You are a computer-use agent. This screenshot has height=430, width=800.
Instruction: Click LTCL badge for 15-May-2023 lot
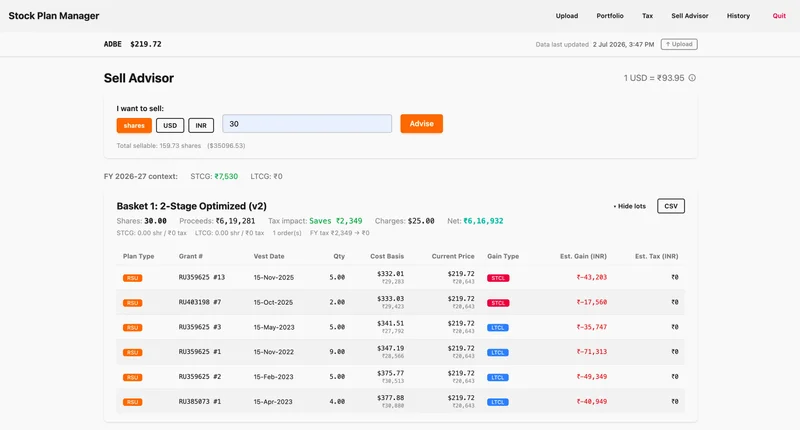[497, 327]
